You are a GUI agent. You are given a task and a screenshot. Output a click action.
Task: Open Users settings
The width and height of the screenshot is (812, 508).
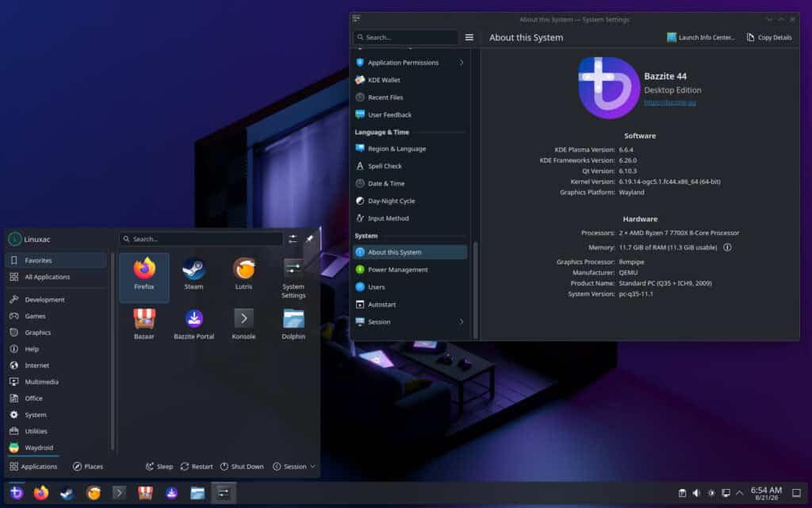[x=410, y=287]
